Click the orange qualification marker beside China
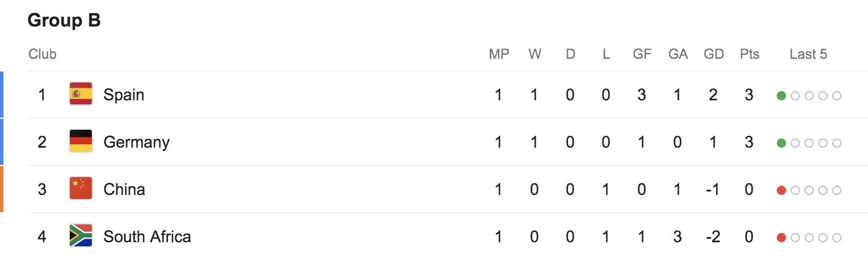This screenshot has height=278, width=868. [2, 189]
